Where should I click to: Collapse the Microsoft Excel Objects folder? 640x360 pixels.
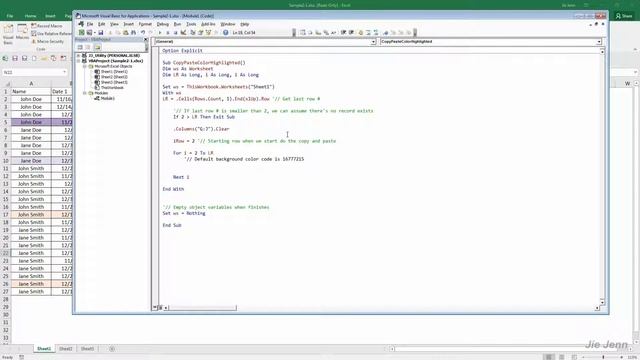[x=85, y=66]
